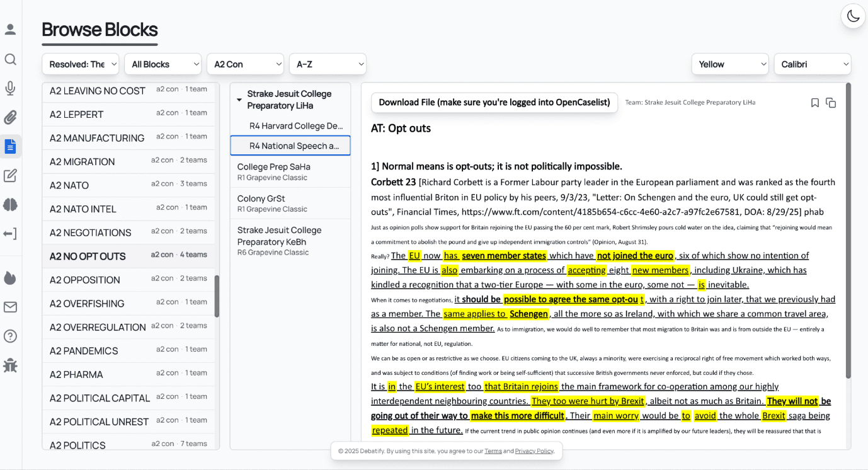
Task: Open the paperclip attachments icon
Action: 10,117
